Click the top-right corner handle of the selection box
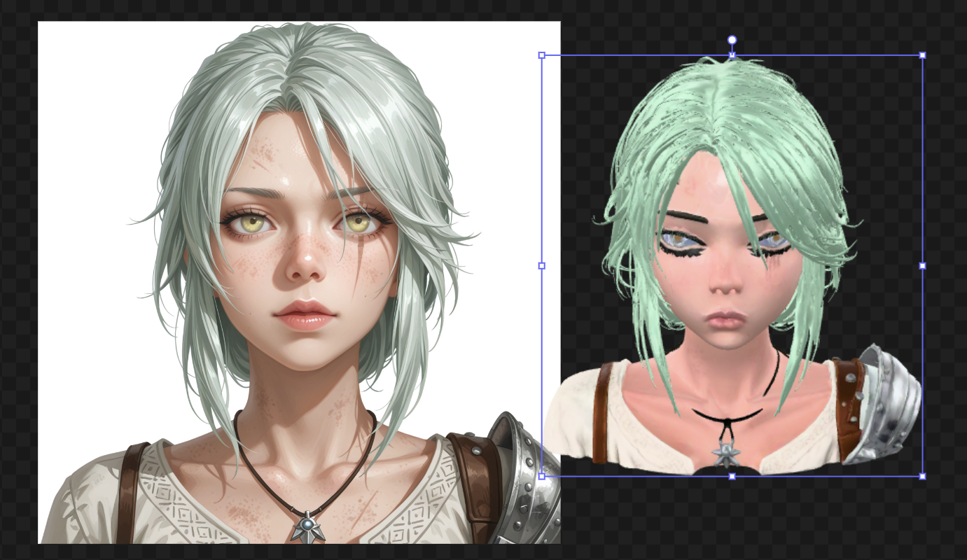The width and height of the screenshot is (967, 560). pyautogui.click(x=923, y=55)
